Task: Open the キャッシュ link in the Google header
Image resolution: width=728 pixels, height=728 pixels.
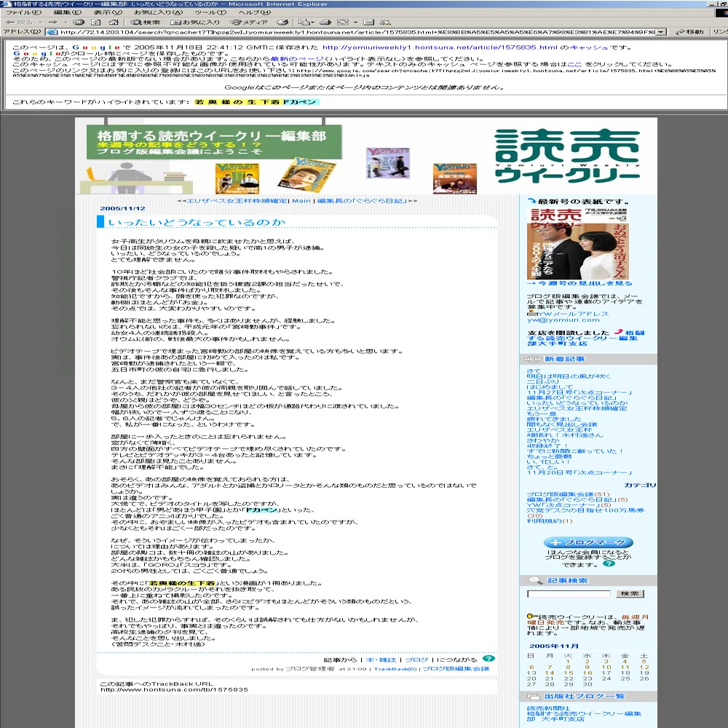Action: point(588,47)
